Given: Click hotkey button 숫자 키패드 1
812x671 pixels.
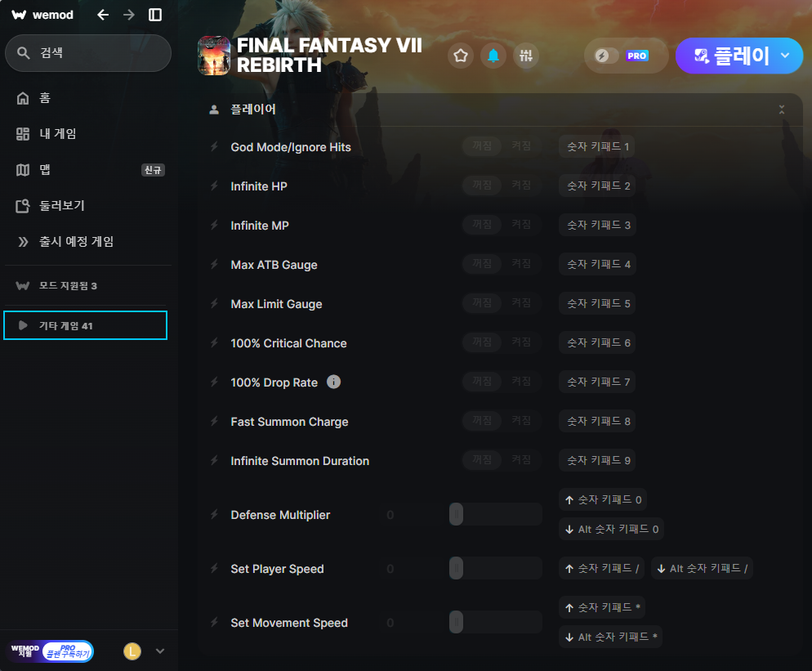Looking at the screenshot, I should [x=597, y=146].
